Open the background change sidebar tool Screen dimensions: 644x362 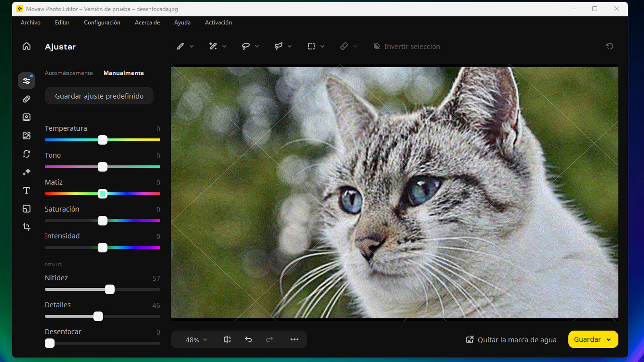[26, 135]
